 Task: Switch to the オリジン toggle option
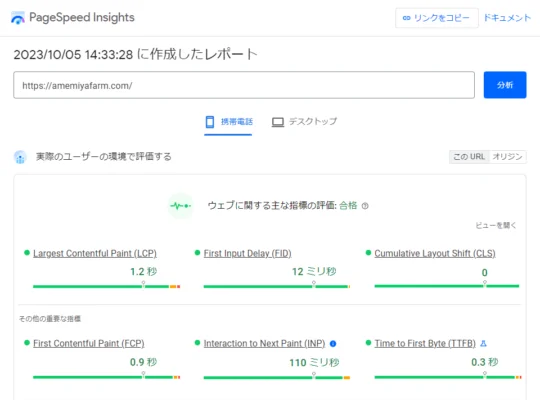(x=507, y=157)
